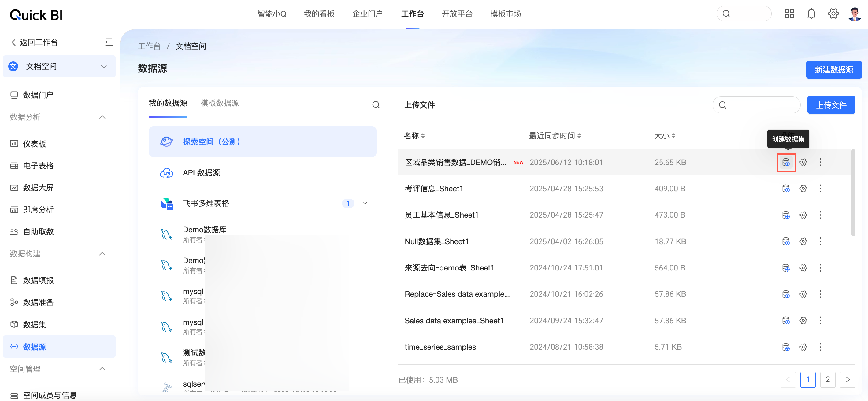Screen dimensions: 868x401
Task: Open settings gear for 来源去向-demo表_Sheet1
Action: tap(803, 268)
